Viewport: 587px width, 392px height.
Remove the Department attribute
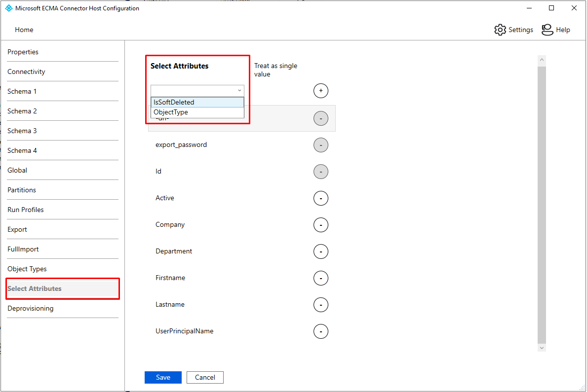(x=321, y=251)
